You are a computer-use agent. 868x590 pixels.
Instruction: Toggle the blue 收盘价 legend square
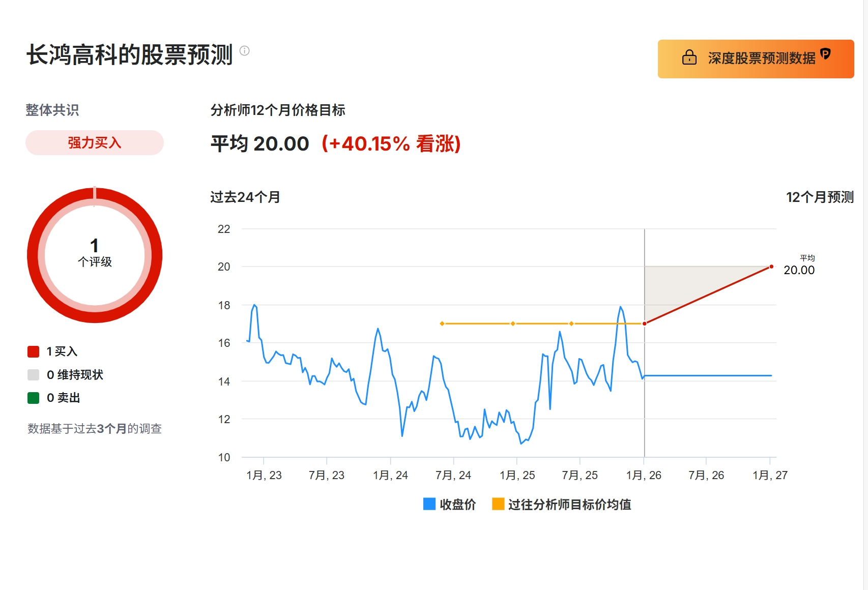(x=429, y=504)
